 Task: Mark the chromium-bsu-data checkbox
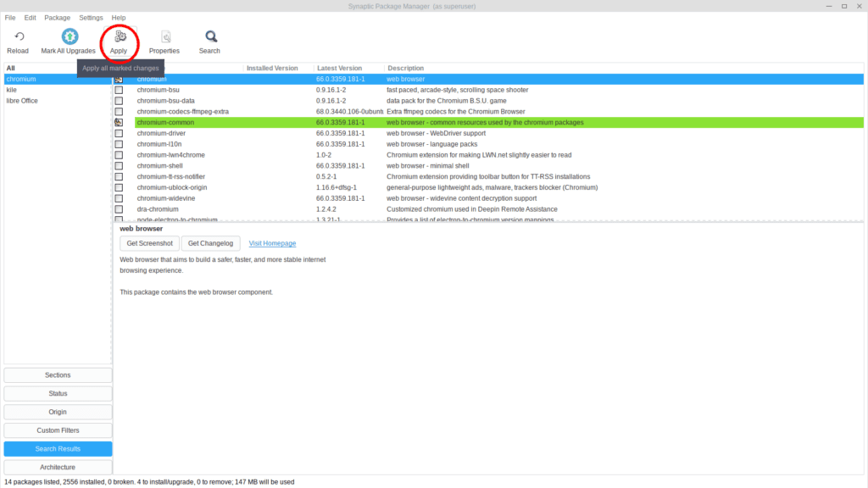119,101
